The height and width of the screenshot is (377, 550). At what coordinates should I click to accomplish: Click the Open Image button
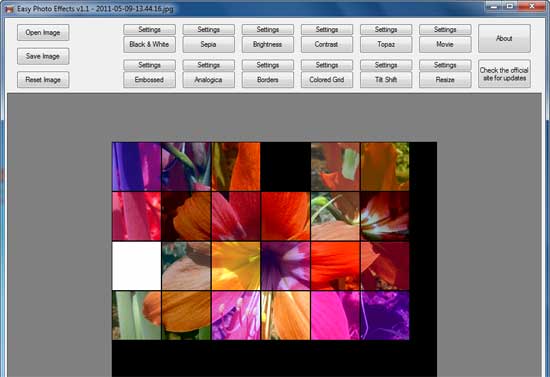(43, 33)
